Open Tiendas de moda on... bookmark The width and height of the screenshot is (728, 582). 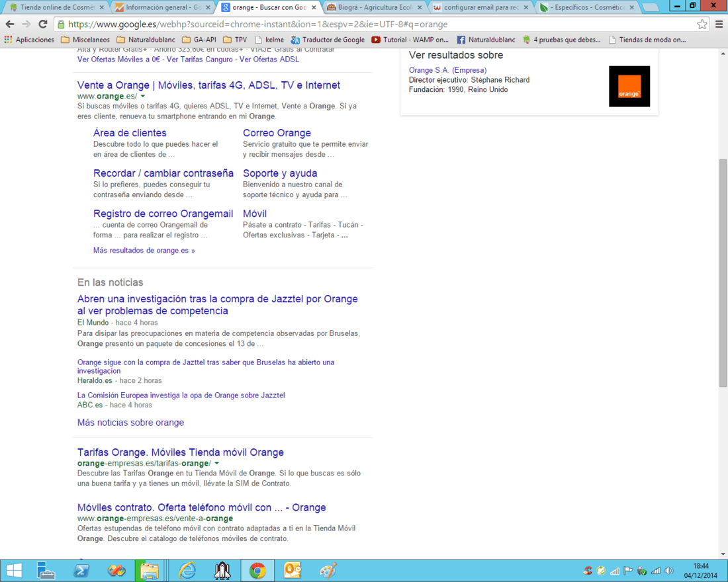[x=647, y=40]
